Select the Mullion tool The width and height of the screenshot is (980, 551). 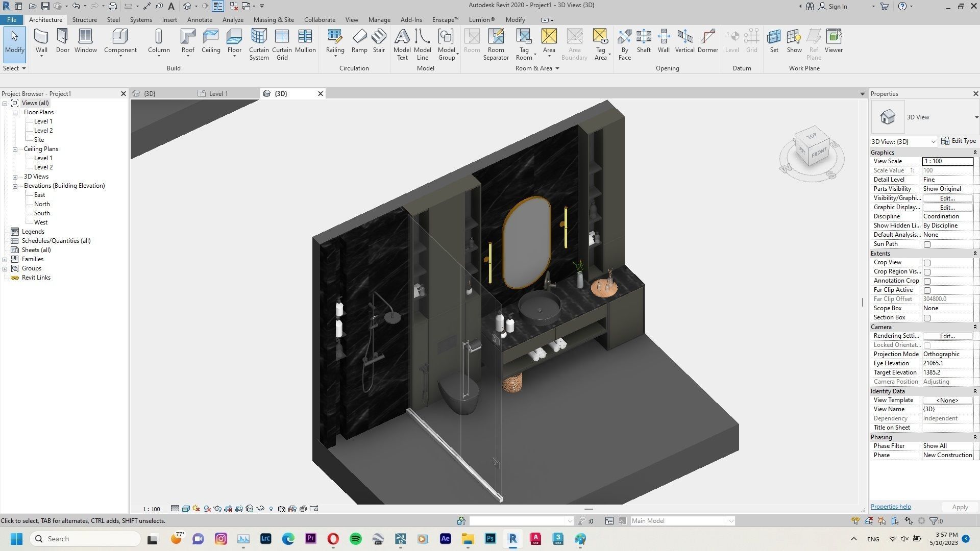pyautogui.click(x=305, y=41)
